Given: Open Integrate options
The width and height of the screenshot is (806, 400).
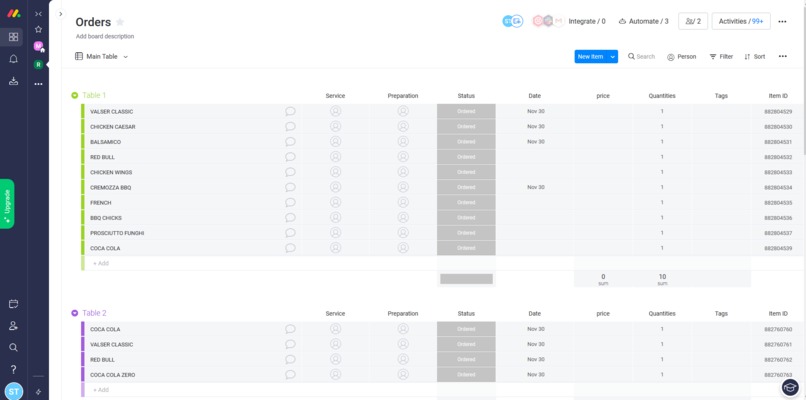Looking at the screenshot, I should (587, 22).
